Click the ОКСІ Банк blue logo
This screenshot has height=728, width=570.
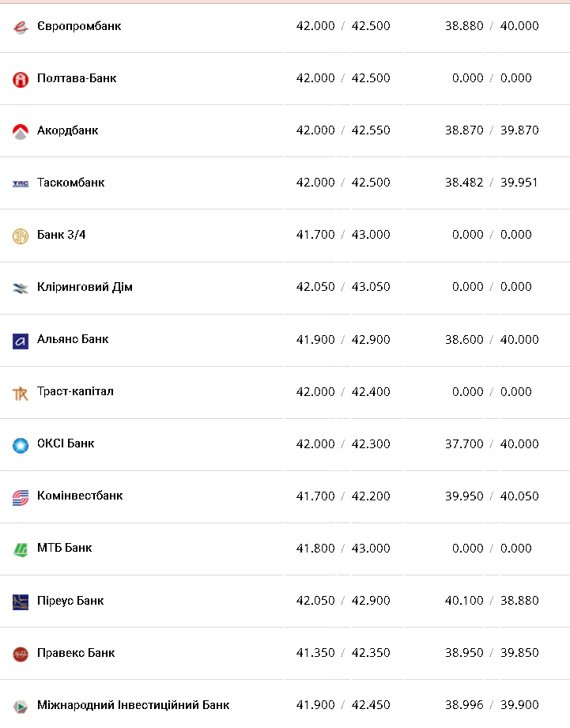21,445
